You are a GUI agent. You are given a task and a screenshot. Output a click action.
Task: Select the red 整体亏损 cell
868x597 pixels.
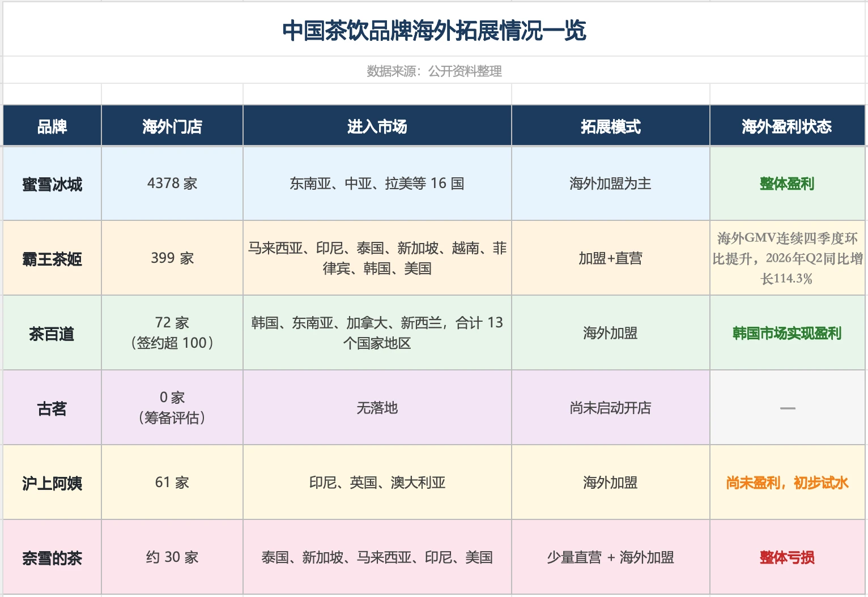(788, 557)
